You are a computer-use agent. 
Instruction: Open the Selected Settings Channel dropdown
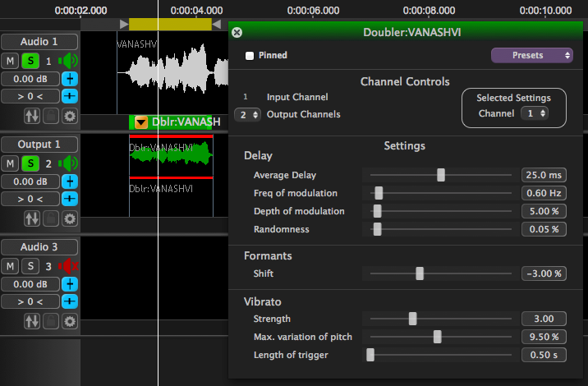click(536, 113)
